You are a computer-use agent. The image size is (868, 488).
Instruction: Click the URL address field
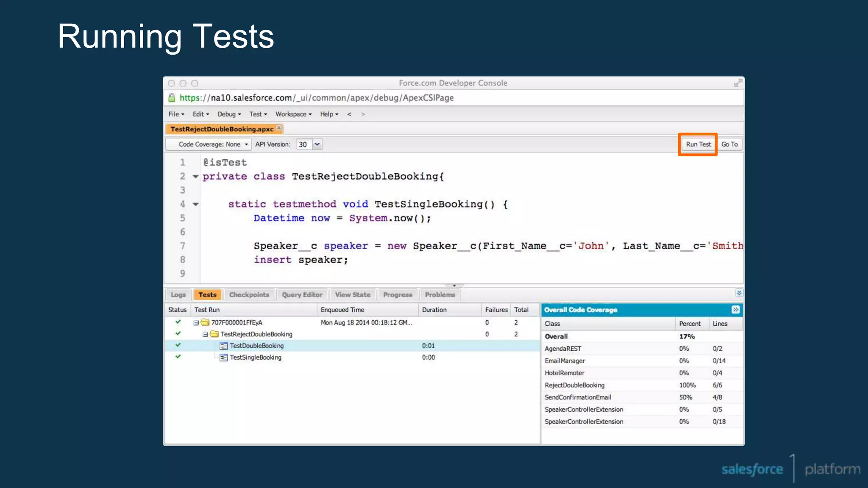453,98
